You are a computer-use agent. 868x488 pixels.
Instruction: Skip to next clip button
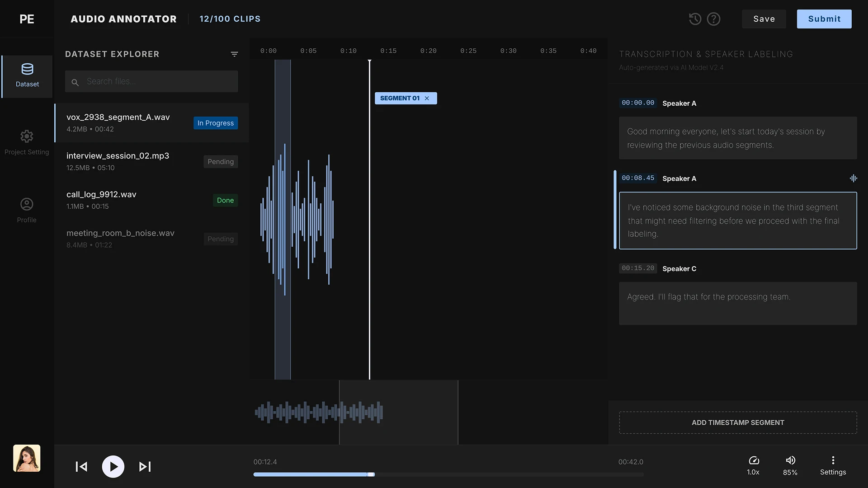145,467
